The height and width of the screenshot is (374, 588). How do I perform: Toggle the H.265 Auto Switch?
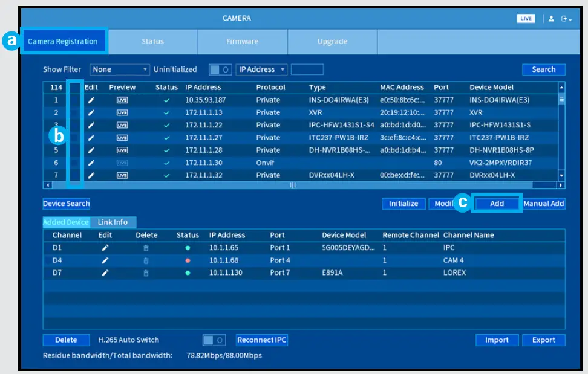[x=213, y=340]
